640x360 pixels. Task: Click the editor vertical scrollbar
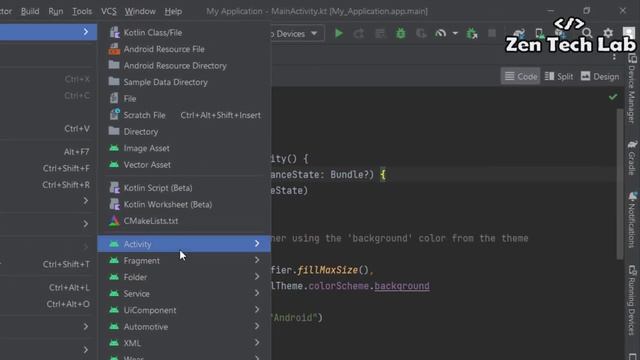[620, 184]
